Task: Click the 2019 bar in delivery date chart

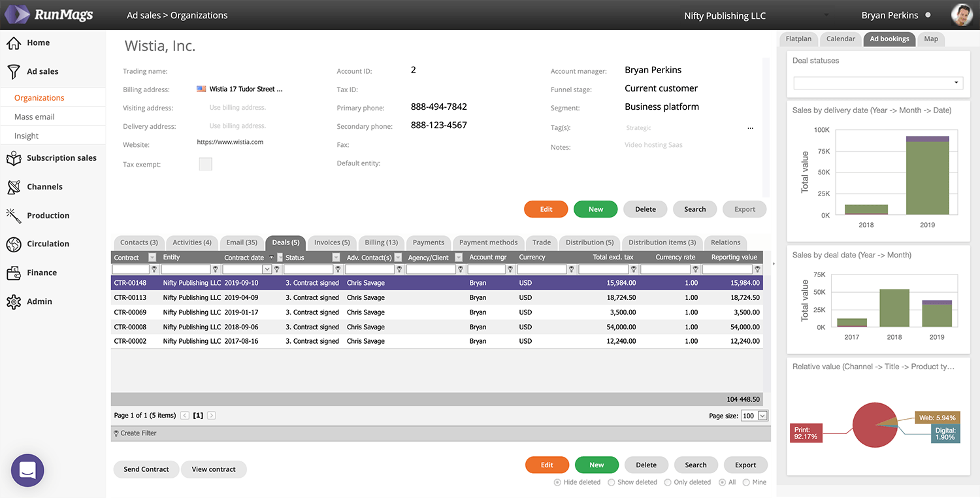Action: tap(927, 175)
